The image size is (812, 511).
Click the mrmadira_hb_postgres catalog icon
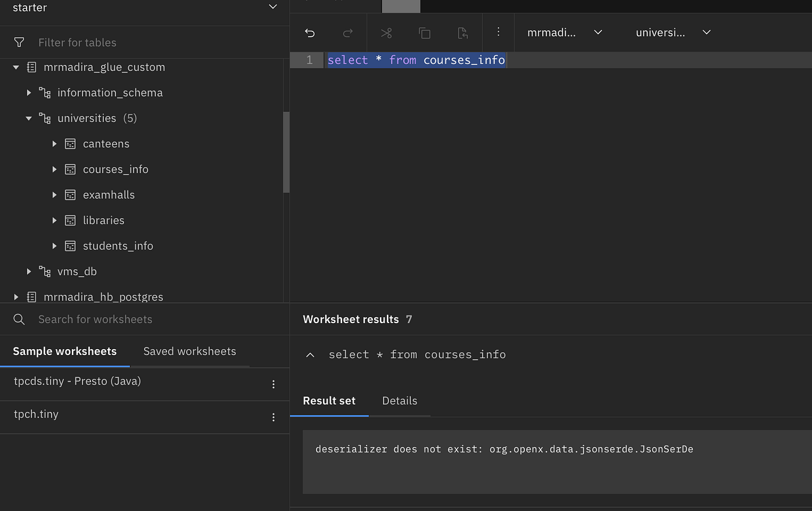pyautogui.click(x=32, y=297)
